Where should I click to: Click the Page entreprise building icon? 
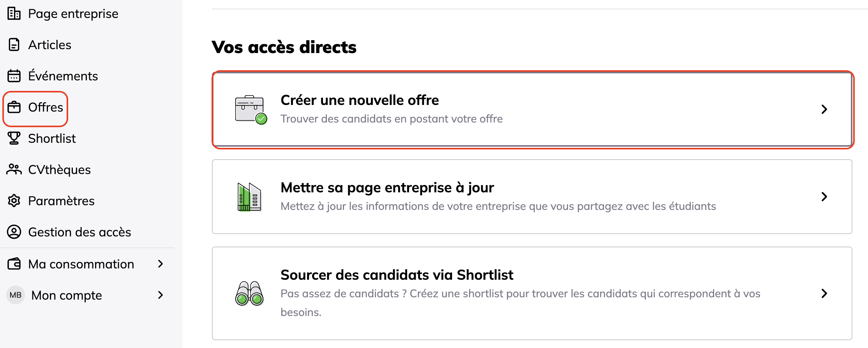coord(14,14)
